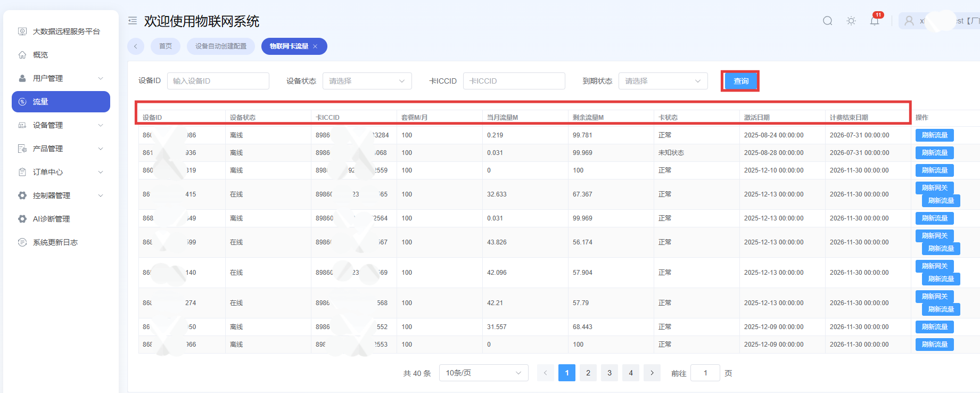
Task: Click the 查询 search button
Action: (741, 81)
